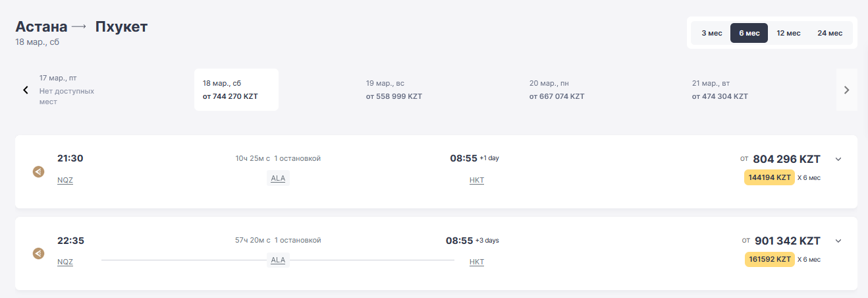868x298 pixels.
Task: Click the NQZ airport link of first flight
Action: click(65, 180)
